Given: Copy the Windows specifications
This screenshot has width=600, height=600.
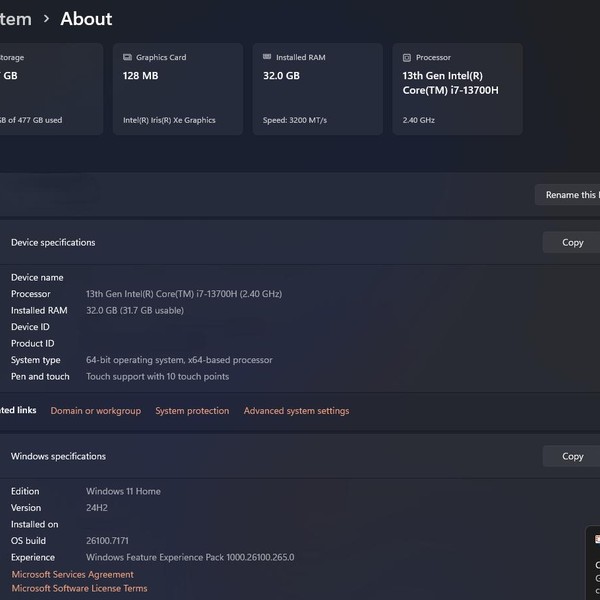Looking at the screenshot, I should point(572,456).
